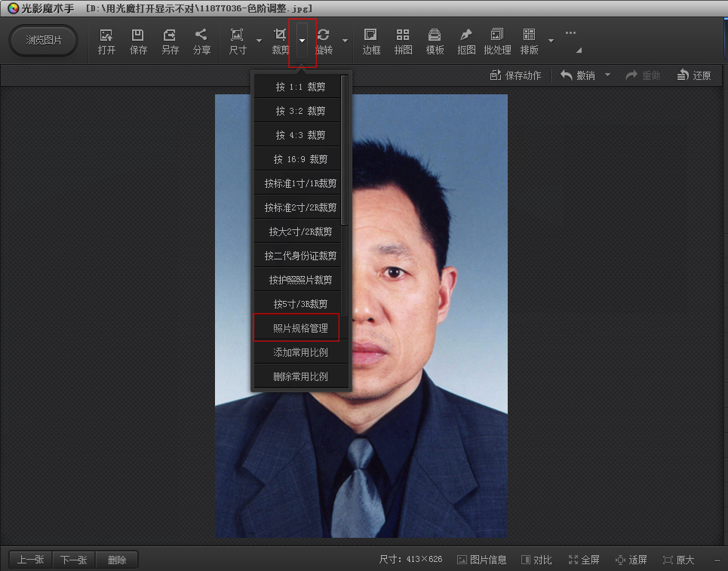Click the small triangle toolbar expander
Image resolution: width=728 pixels, height=571 pixels.
coord(579,50)
